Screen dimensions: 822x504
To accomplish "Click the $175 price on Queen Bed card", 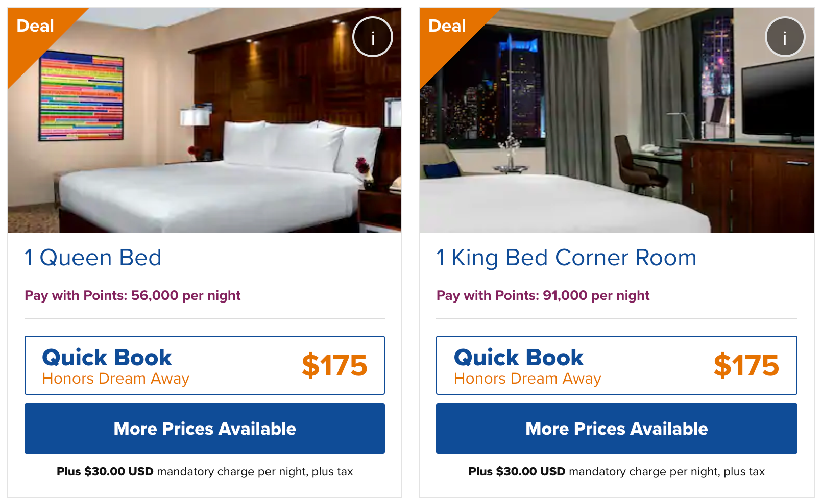I will click(334, 365).
